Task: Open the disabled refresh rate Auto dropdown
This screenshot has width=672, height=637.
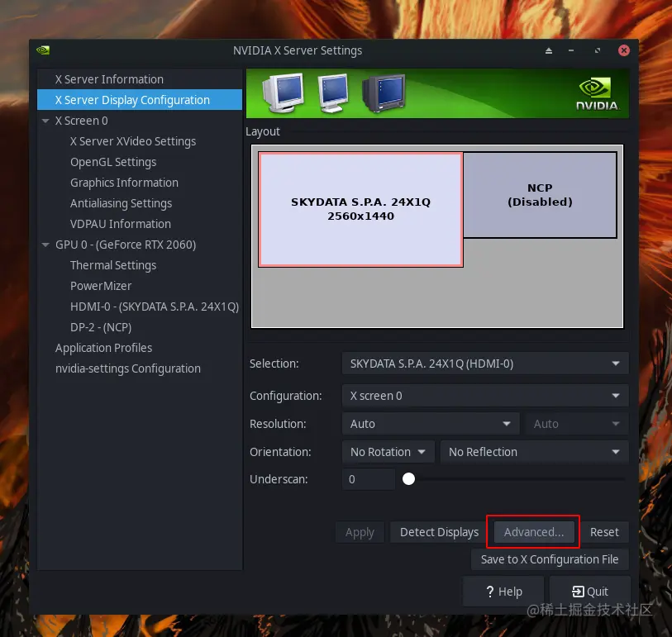Action: 577,424
